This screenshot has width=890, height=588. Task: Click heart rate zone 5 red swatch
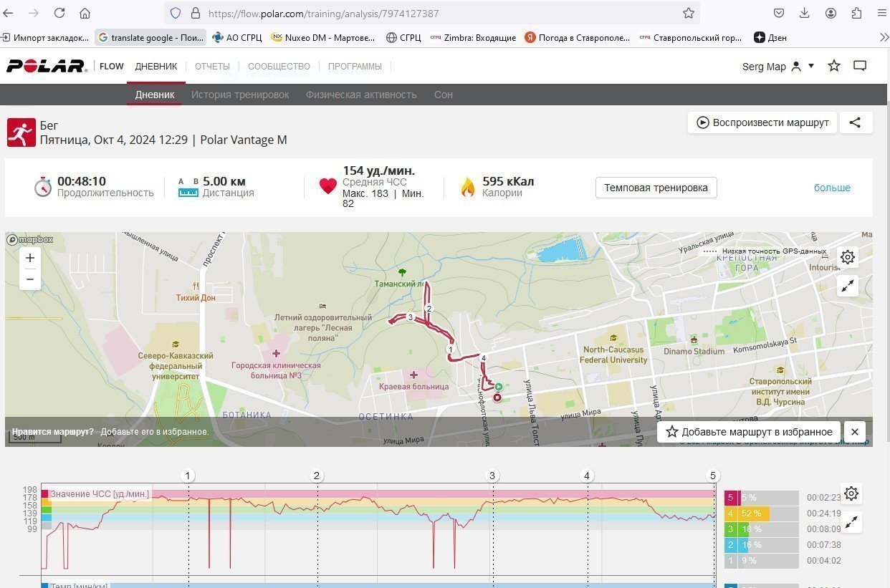[731, 498]
